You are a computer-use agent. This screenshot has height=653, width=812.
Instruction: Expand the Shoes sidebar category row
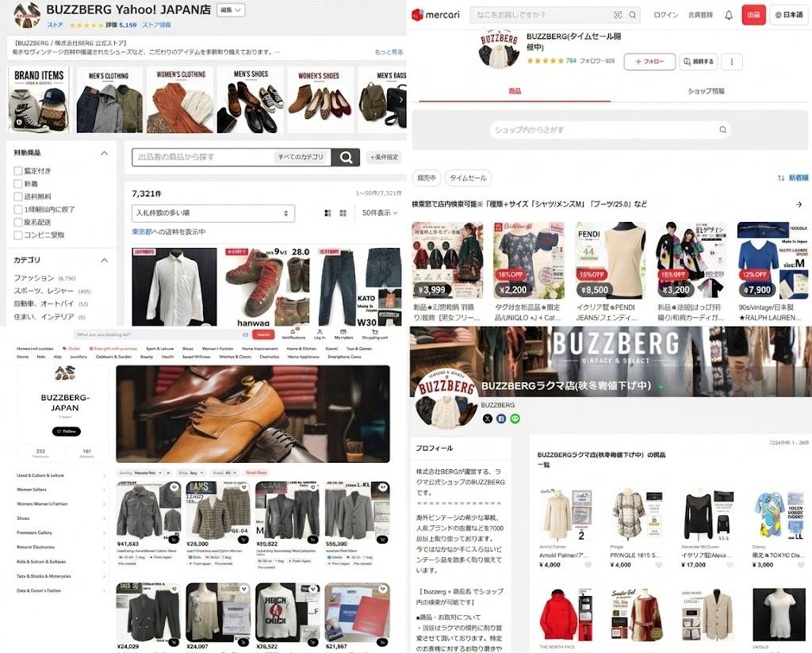tap(61, 518)
